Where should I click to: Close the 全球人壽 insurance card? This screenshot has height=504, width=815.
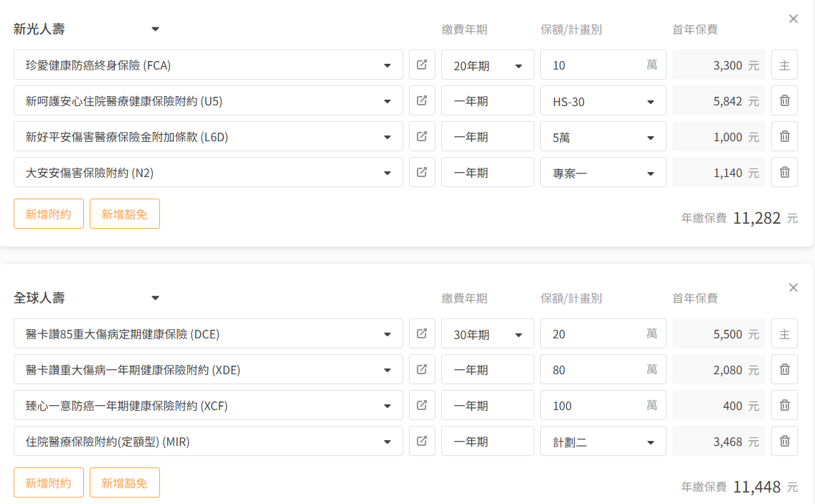793,288
